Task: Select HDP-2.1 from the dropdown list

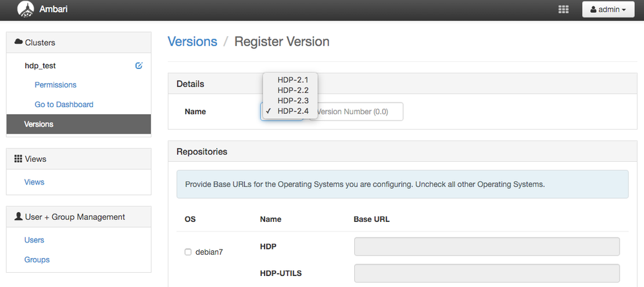Action: (x=293, y=80)
